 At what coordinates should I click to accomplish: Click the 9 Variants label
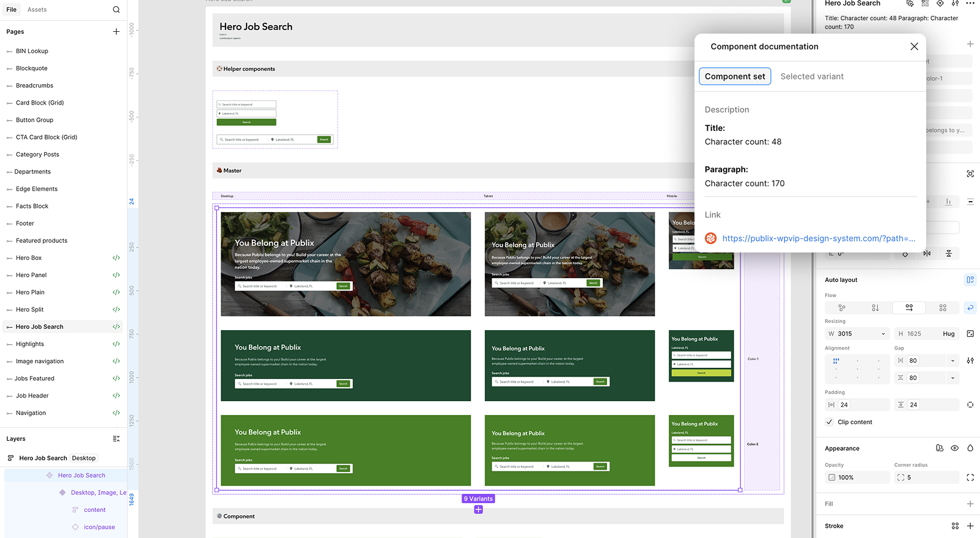[478, 499]
